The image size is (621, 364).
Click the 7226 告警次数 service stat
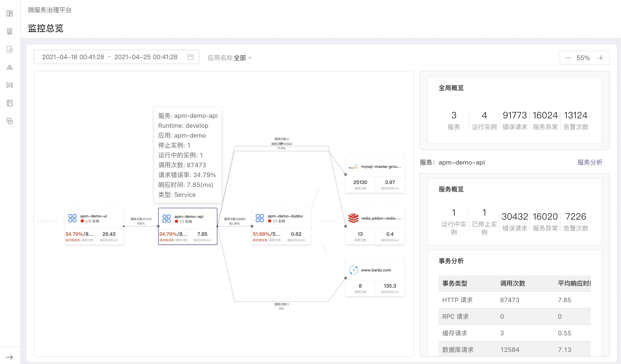coord(576,222)
